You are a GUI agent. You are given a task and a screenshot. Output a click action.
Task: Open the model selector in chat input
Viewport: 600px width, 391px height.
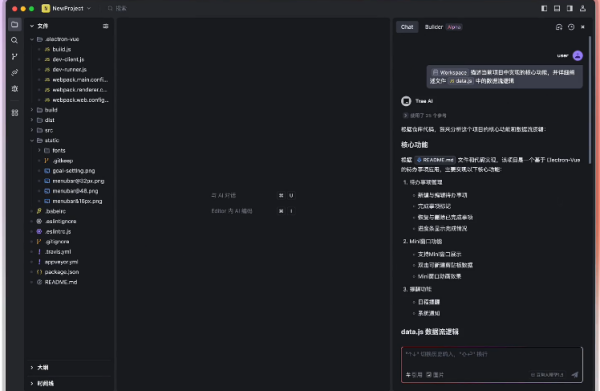click(x=547, y=375)
